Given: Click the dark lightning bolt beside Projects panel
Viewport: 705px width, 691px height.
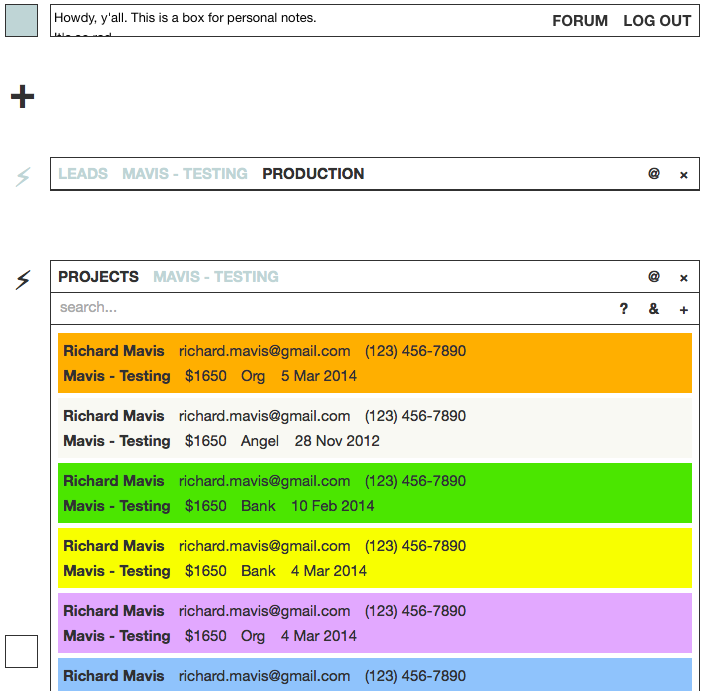Looking at the screenshot, I should coord(23,280).
